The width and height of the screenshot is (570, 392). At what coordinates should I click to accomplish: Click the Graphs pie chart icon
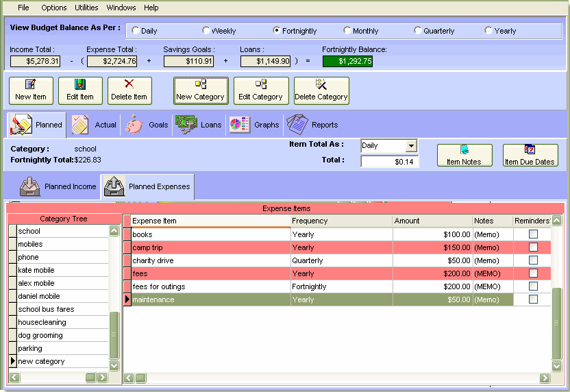pos(239,125)
